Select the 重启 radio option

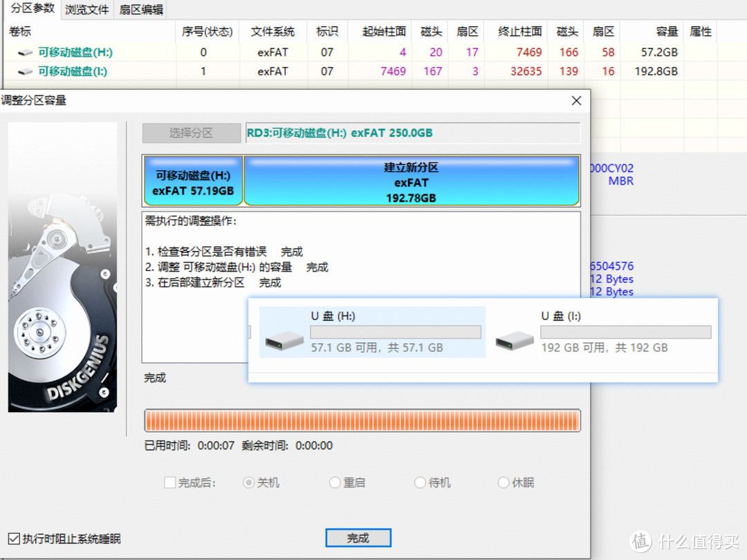coord(335,483)
